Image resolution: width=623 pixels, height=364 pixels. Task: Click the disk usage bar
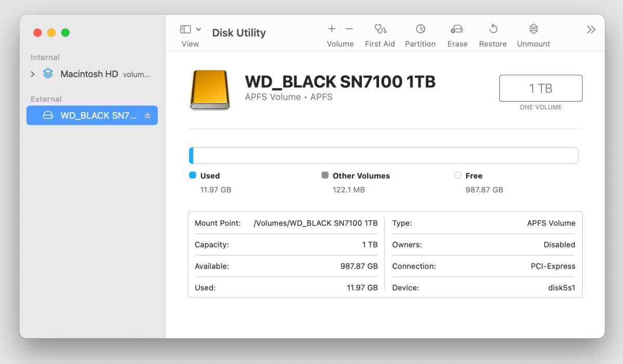[384, 156]
